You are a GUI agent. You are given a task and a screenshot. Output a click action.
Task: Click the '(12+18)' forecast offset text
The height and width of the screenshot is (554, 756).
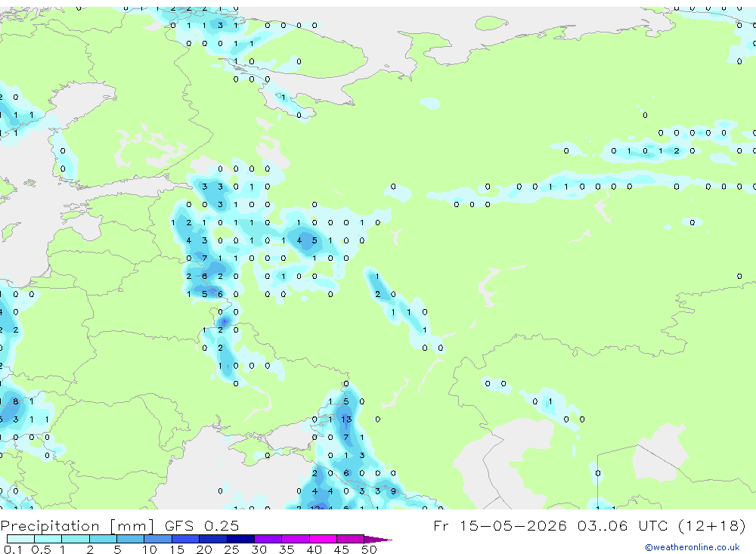pyautogui.click(x=711, y=526)
